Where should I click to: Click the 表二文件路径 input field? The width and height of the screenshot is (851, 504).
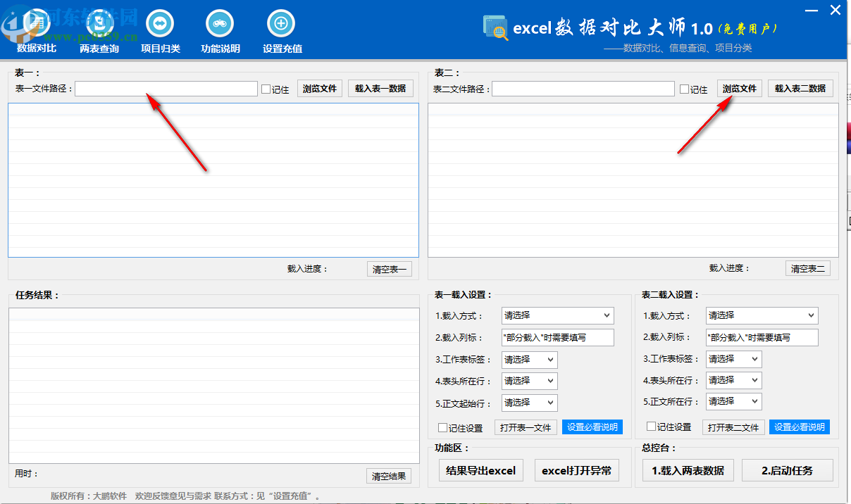(583, 89)
